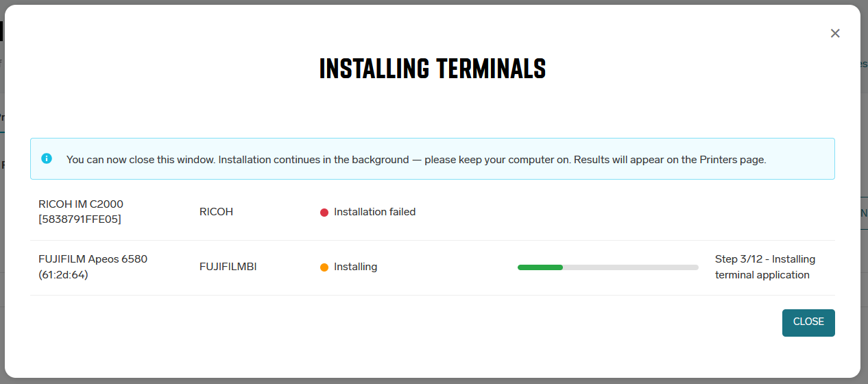Image resolution: width=868 pixels, height=384 pixels.
Task: Click the Step 3/12 progress description
Action: click(764, 259)
